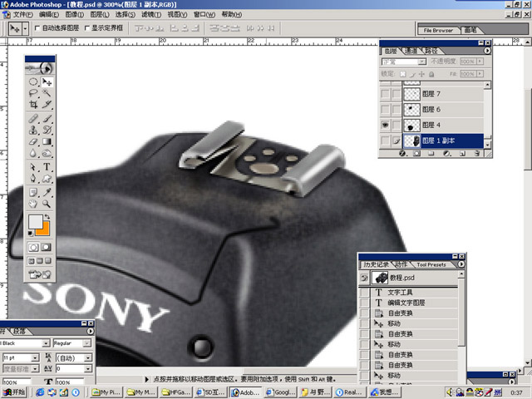Select the Dodge tool

click(x=47, y=153)
